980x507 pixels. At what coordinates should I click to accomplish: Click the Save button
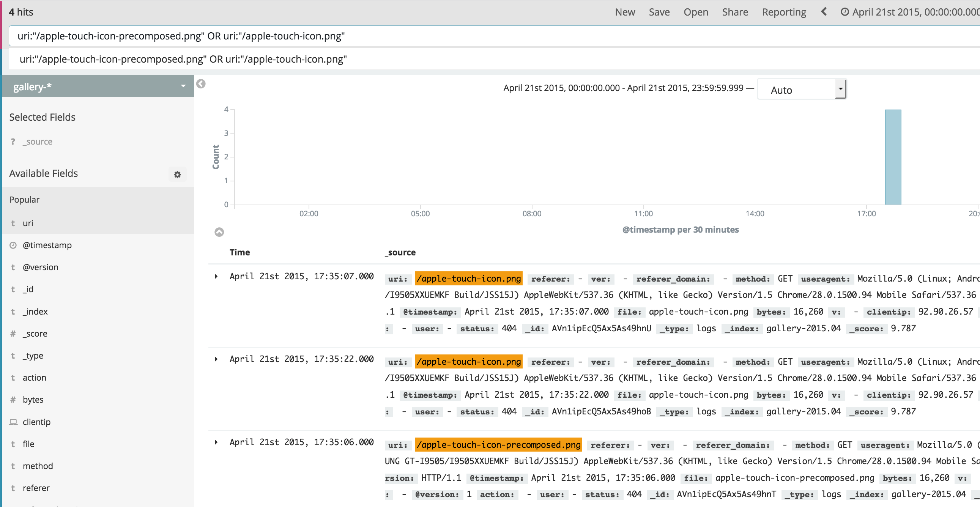[659, 12]
